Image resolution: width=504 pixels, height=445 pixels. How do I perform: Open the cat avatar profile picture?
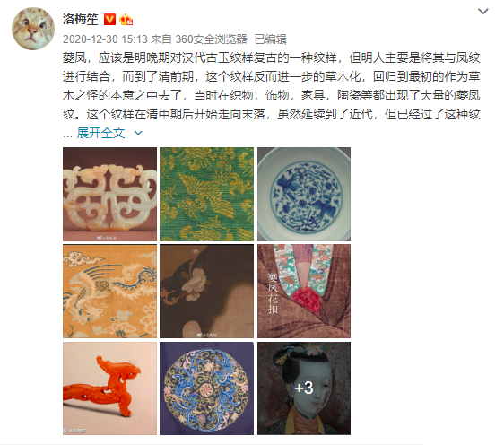33,29
